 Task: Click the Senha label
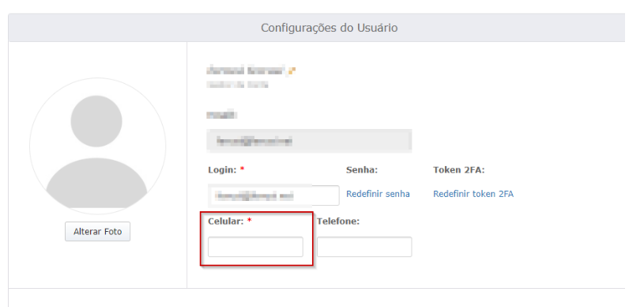click(362, 170)
